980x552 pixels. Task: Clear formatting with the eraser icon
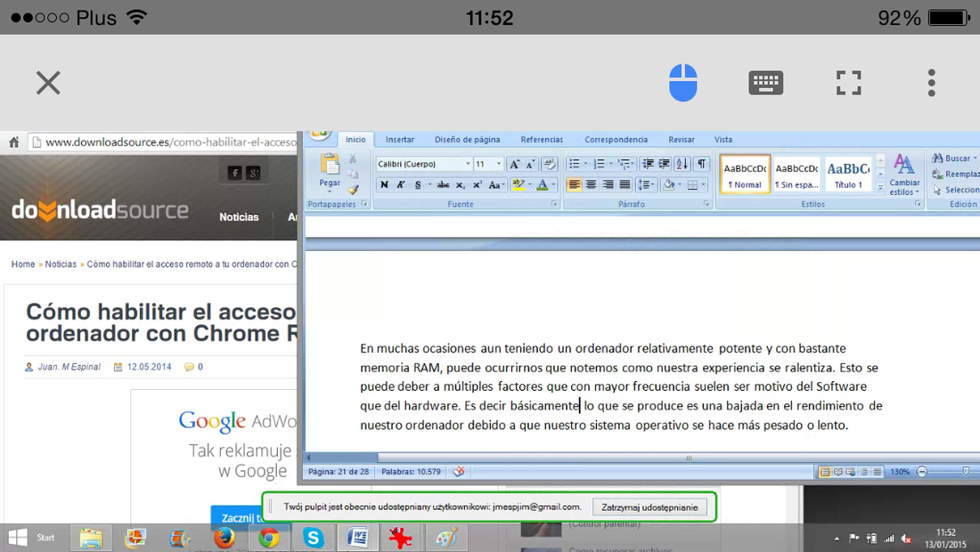(x=550, y=164)
